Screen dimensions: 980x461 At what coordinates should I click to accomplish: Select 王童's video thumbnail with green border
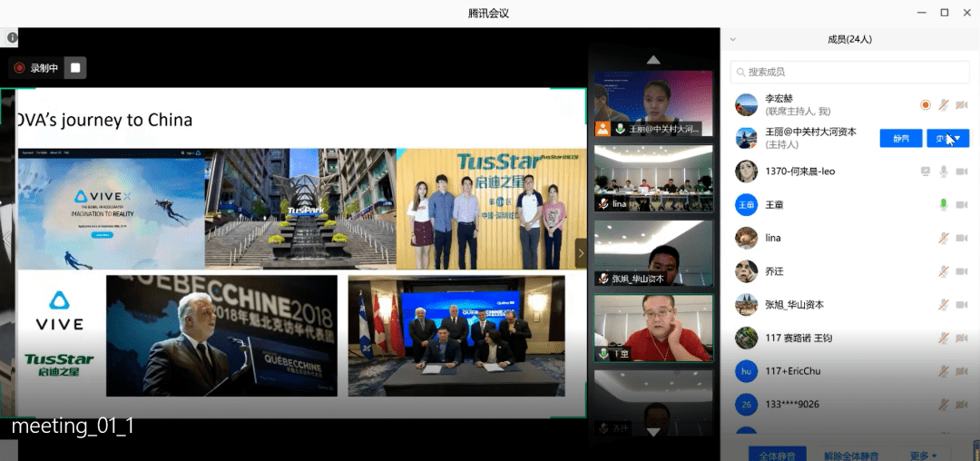coord(653,328)
